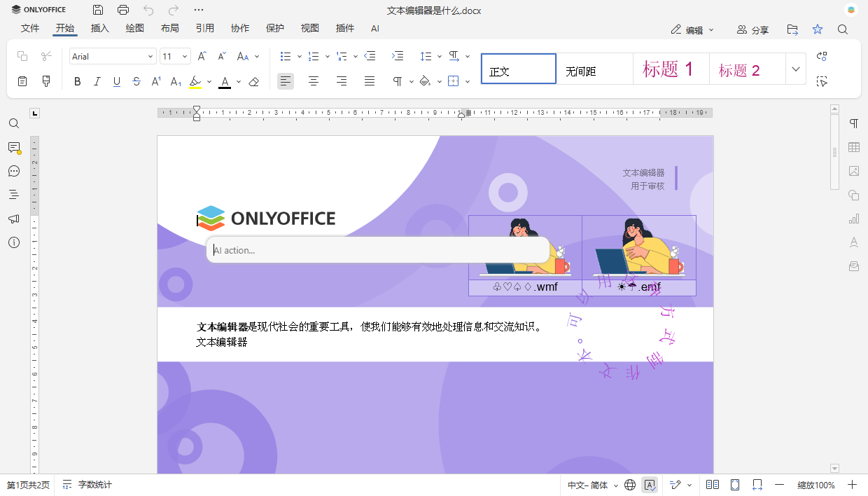This screenshot has width=868, height=496.
Task: Open the Search icon in left sidebar
Action: coord(14,123)
